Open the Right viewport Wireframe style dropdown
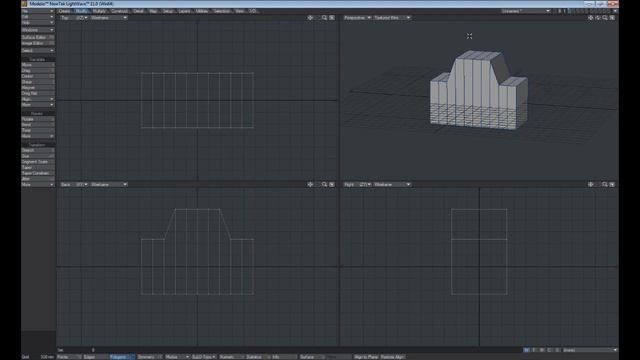 tap(392, 184)
